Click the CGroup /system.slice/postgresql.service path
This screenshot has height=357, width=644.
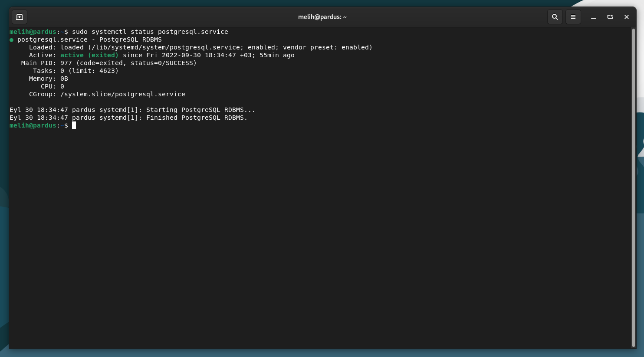coord(123,94)
